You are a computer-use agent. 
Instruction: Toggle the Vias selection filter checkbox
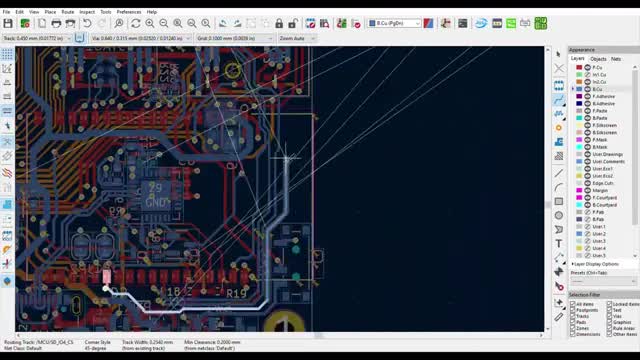[609, 316]
